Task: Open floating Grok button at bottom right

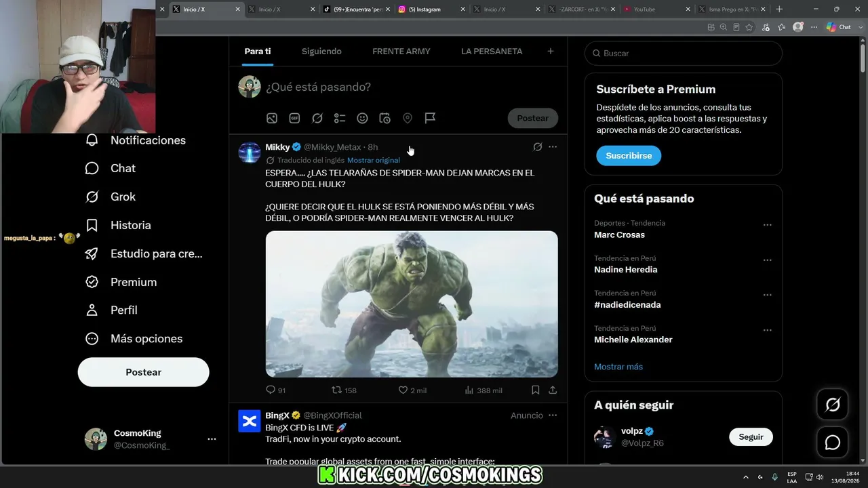Action: pos(833,405)
